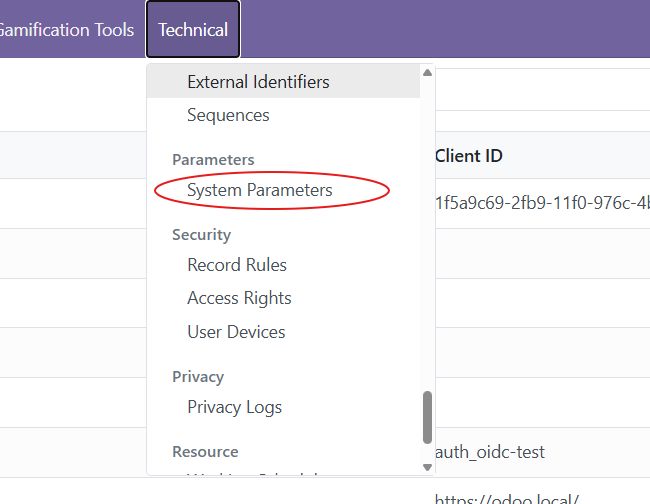Click the dropdown menu scrollbar thumb
This screenshot has height=504, width=650.
(428, 415)
